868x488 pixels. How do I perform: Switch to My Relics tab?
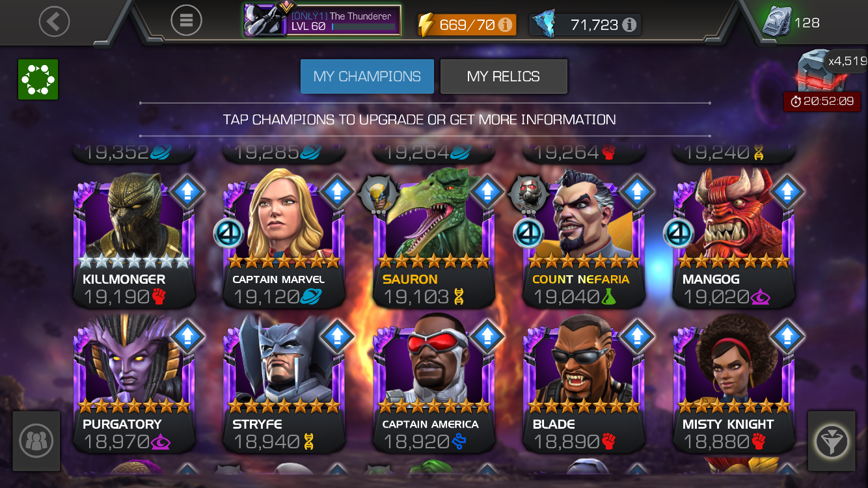click(504, 76)
